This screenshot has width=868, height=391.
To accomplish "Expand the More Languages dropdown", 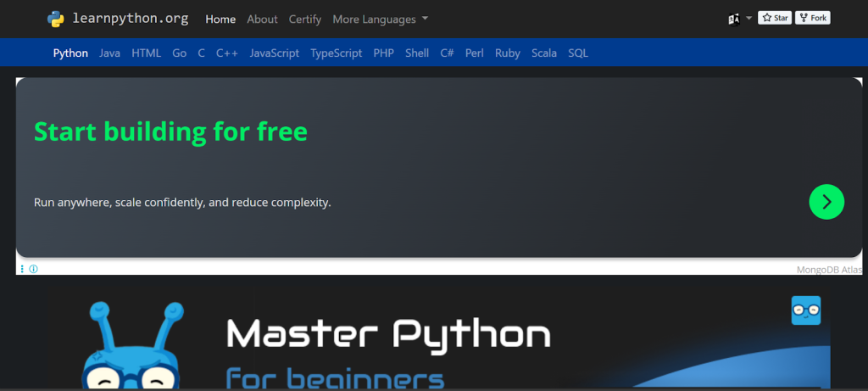I will point(380,19).
